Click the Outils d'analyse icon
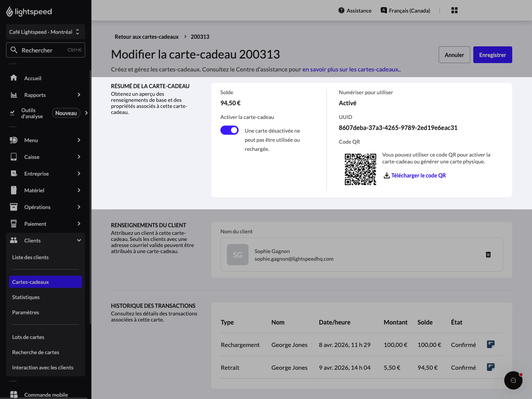The width and height of the screenshot is (532, 399). pos(13,113)
